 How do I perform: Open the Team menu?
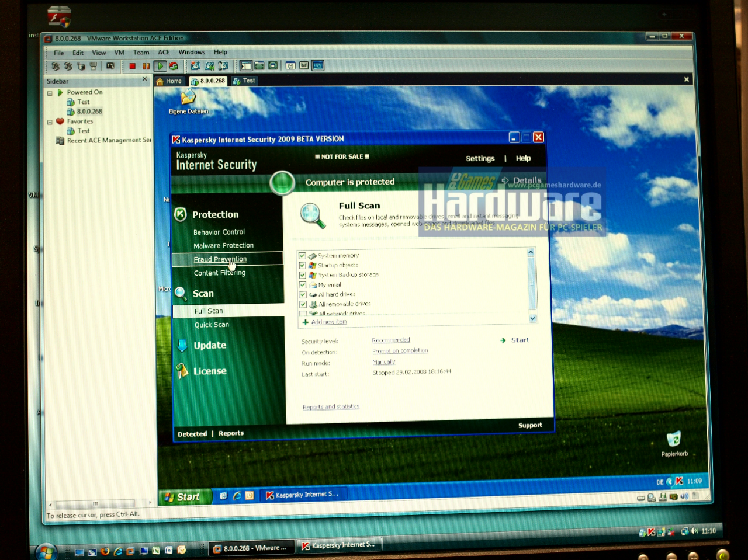[141, 53]
